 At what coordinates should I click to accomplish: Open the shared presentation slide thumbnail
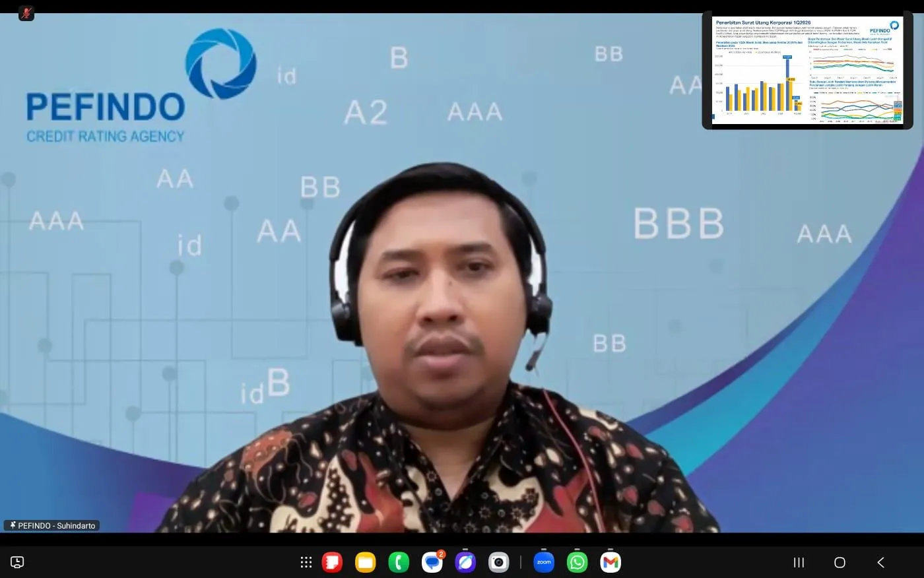pos(807,70)
